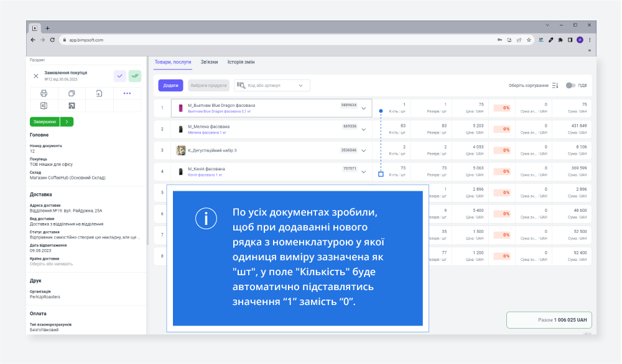This screenshot has width=622, height=364.
Task: Open the Історія змін tab
Action: [x=241, y=62]
